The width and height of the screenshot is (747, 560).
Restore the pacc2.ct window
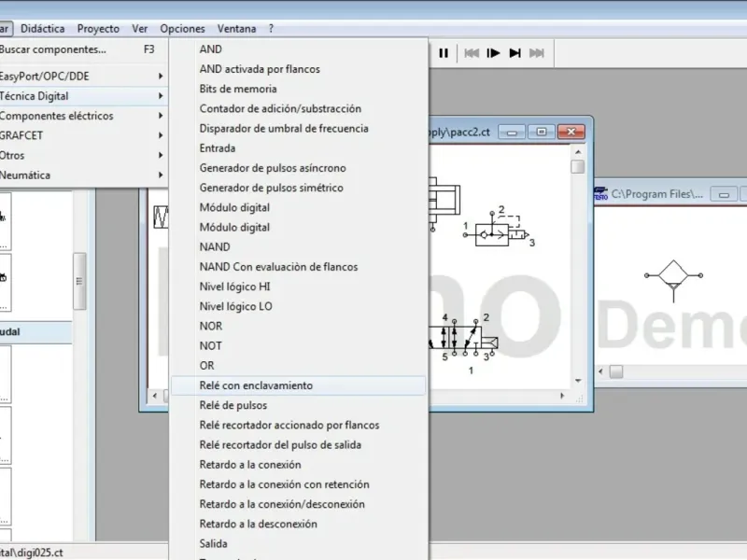click(542, 132)
